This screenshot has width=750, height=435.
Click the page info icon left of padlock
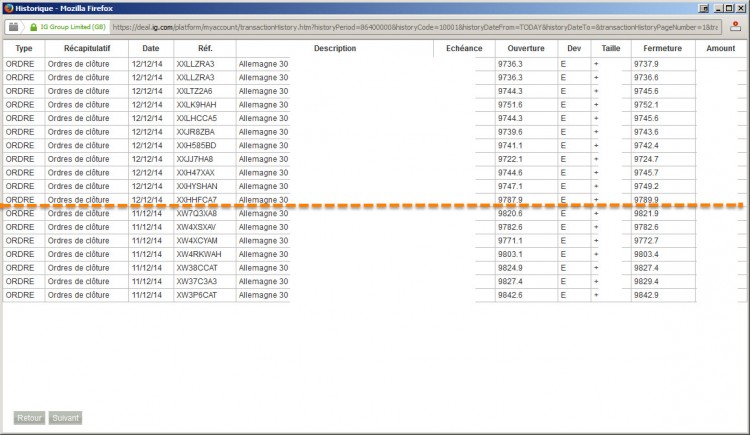pyautogui.click(x=13, y=27)
